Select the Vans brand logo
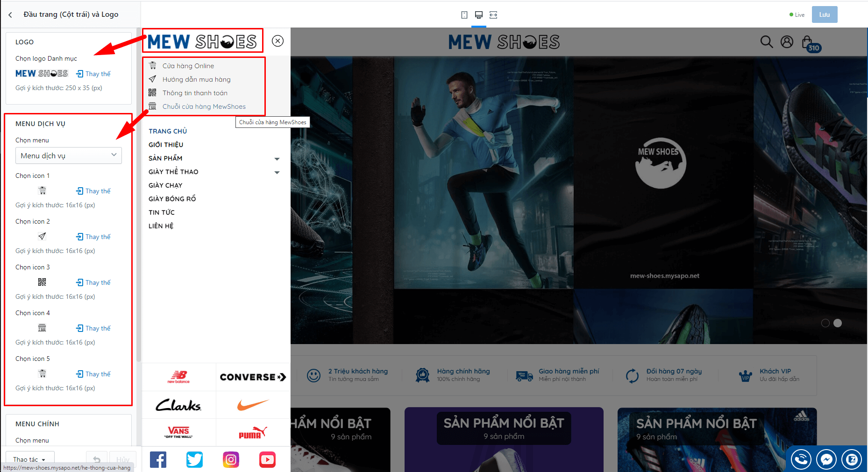Viewport: 868px width, 472px height. click(178, 432)
